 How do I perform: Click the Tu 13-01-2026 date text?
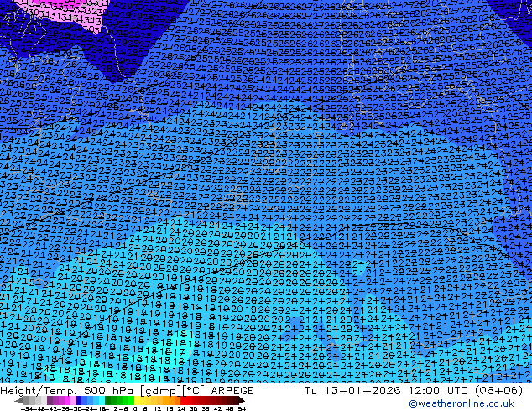(x=352, y=391)
